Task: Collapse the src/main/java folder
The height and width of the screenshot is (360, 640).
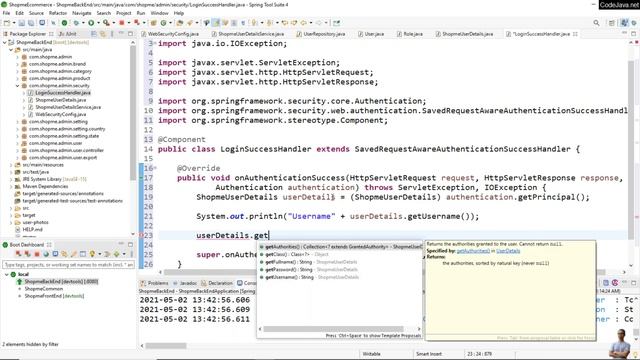Action: click(x=11, y=49)
